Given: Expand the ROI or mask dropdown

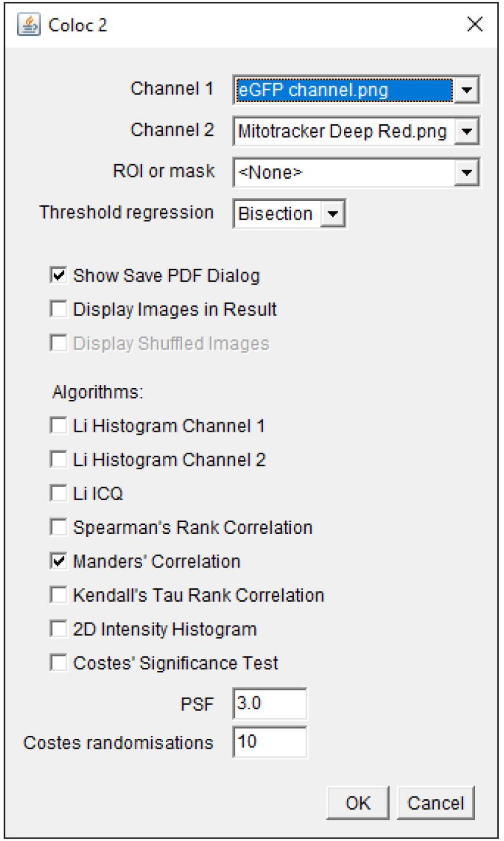Looking at the screenshot, I should click(x=356, y=172).
